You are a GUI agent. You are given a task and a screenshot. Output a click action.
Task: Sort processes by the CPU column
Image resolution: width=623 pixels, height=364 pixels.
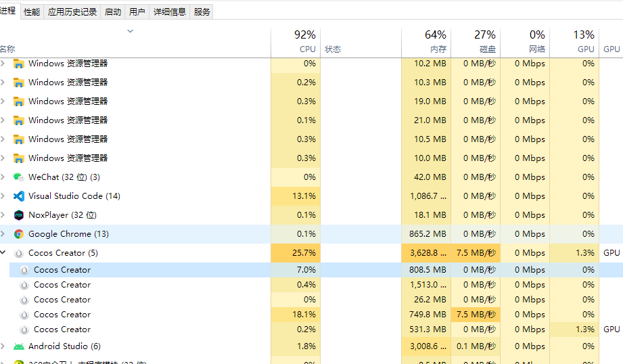coord(296,43)
